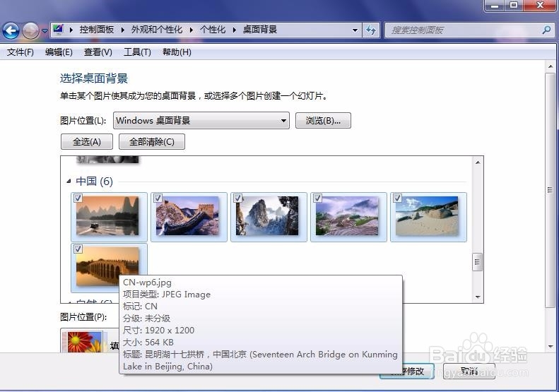Uncheck the snowy mountain wallpaper checkbox

[x=237, y=198]
